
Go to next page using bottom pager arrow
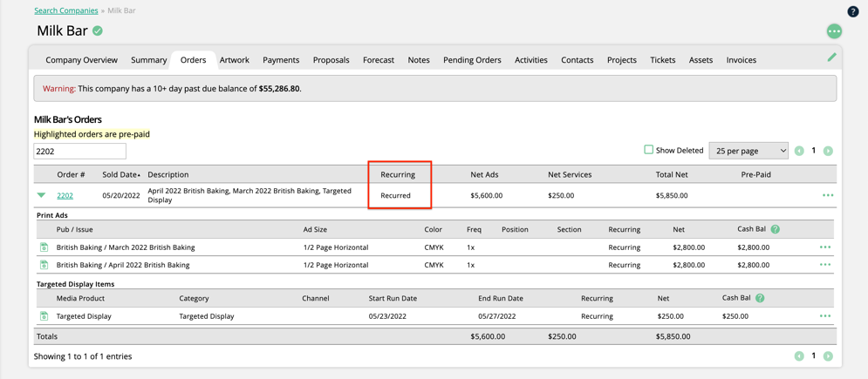pyautogui.click(x=828, y=356)
